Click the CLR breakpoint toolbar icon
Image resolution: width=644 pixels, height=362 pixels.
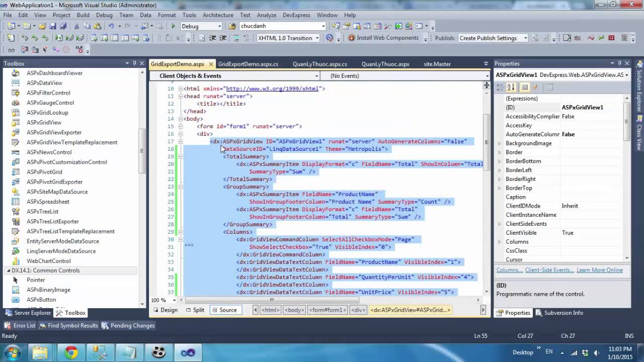(79, 49)
